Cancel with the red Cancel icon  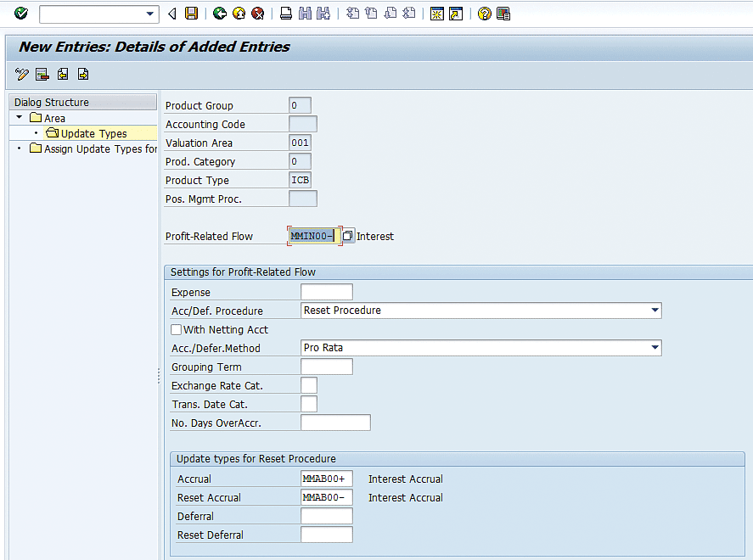pyautogui.click(x=258, y=14)
